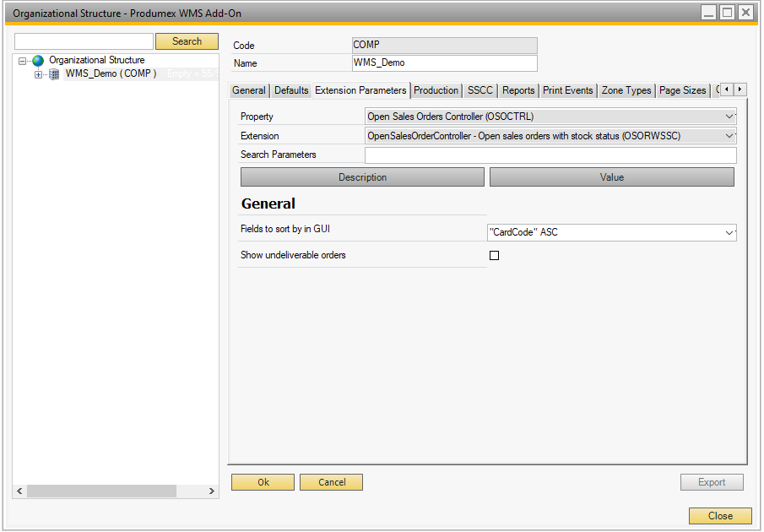Image resolution: width=764 pixels, height=532 pixels.
Task: Switch to the Production tab
Action: [x=436, y=90]
